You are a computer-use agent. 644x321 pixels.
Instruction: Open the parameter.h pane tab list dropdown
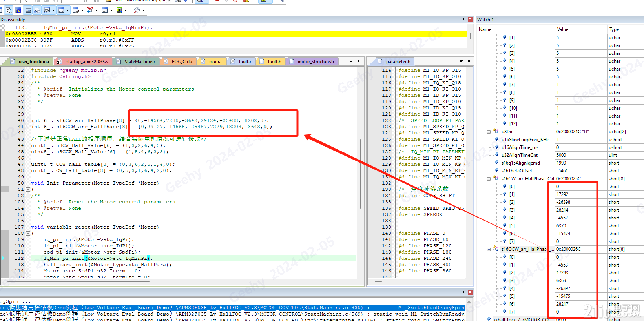(x=461, y=61)
